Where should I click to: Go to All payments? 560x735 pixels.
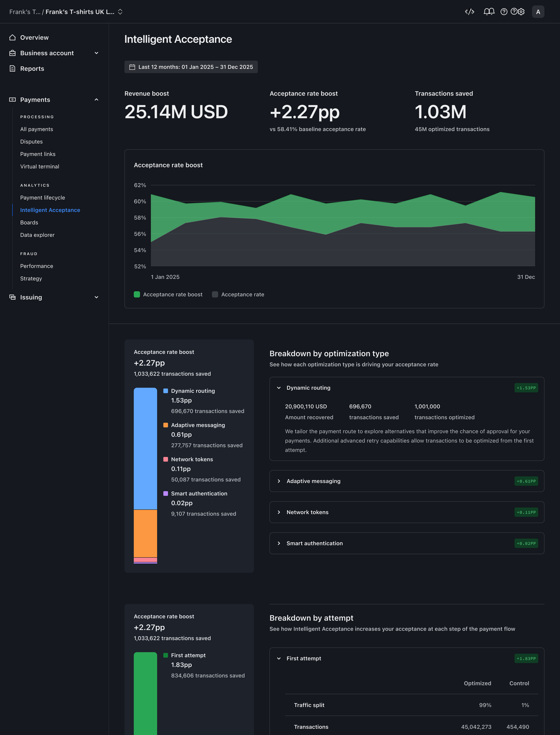[x=37, y=129]
